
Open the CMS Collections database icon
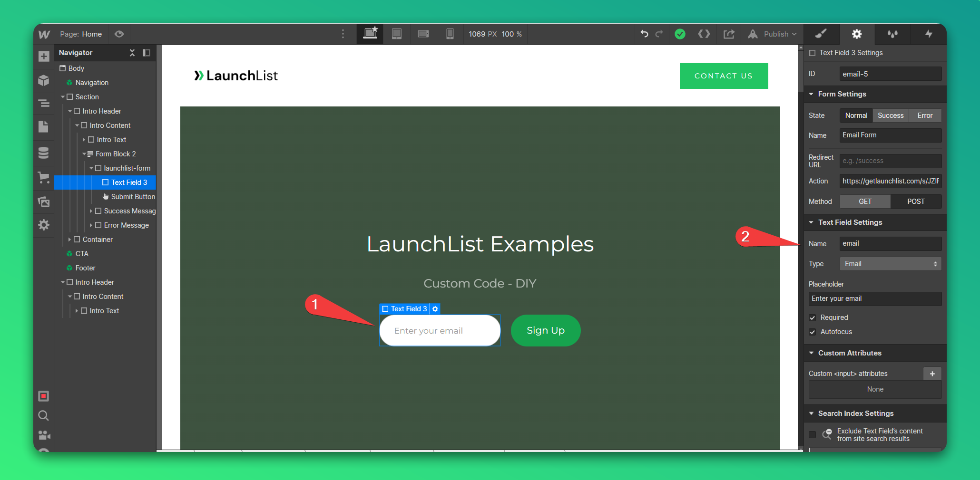[x=44, y=153]
